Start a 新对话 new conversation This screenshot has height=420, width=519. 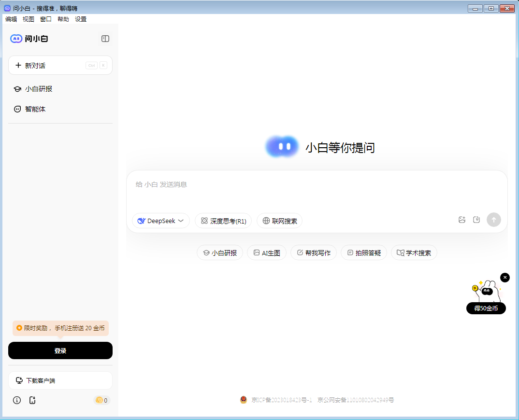tap(60, 66)
